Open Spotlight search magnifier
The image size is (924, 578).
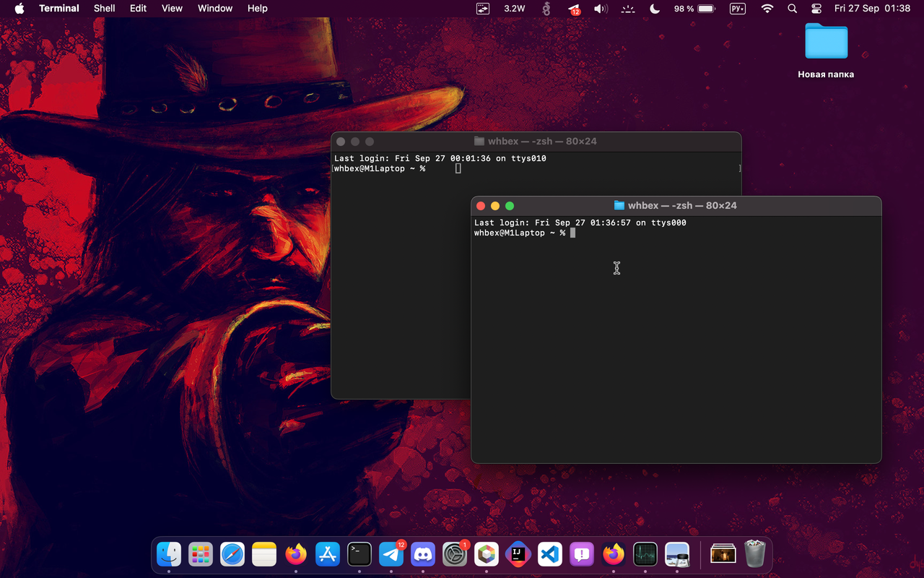pos(793,9)
